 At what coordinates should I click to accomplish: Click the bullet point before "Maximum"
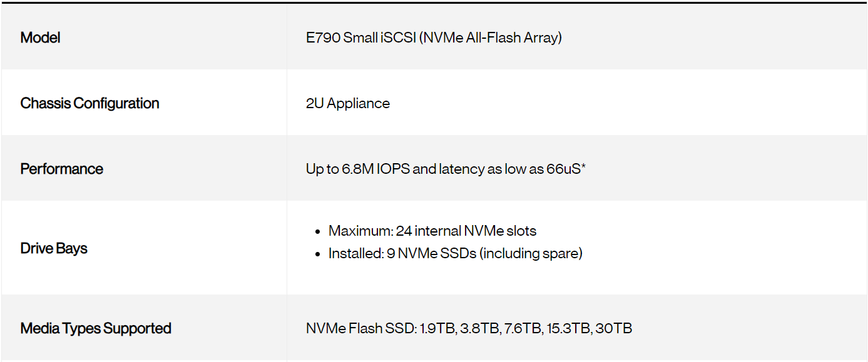click(318, 231)
